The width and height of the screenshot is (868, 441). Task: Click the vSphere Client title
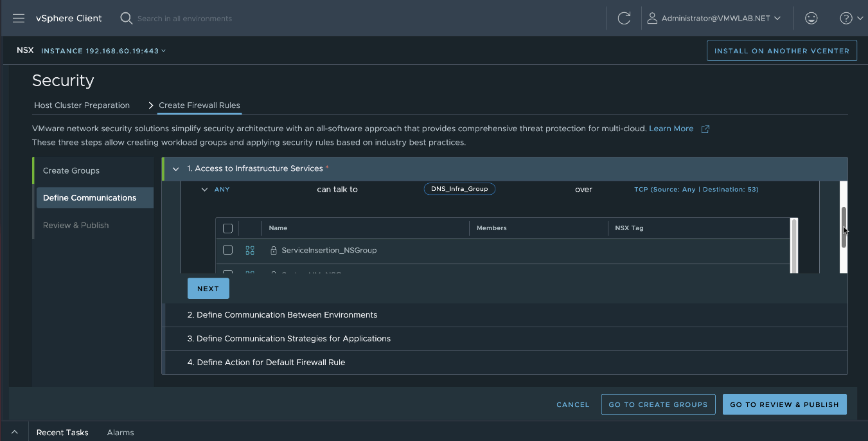pyautogui.click(x=69, y=18)
